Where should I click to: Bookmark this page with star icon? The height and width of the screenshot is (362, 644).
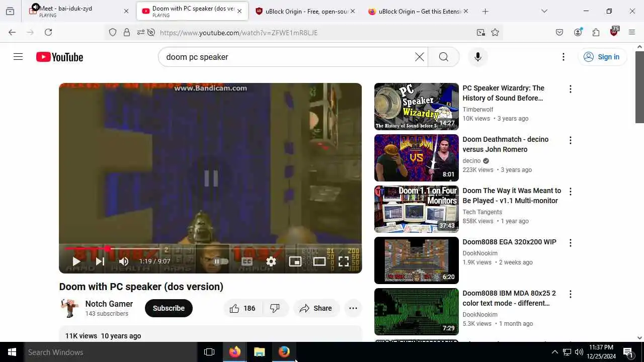click(x=495, y=32)
